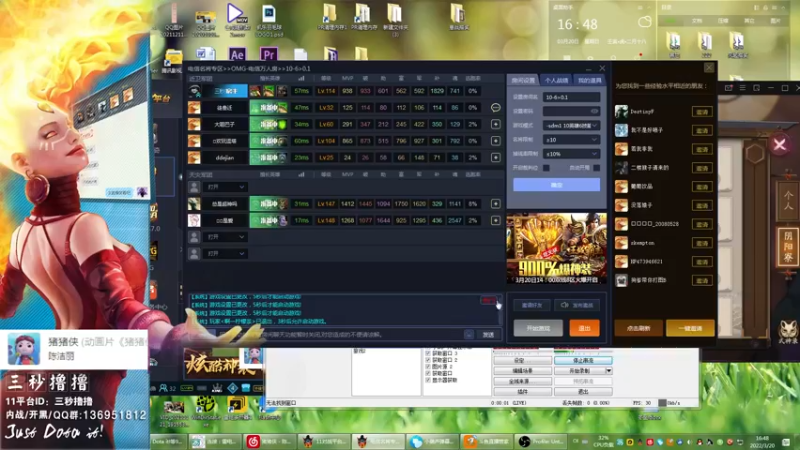This screenshot has height=450, width=800.
Task: Select the '阴阳寮' vertical game tab
Action: point(788,247)
